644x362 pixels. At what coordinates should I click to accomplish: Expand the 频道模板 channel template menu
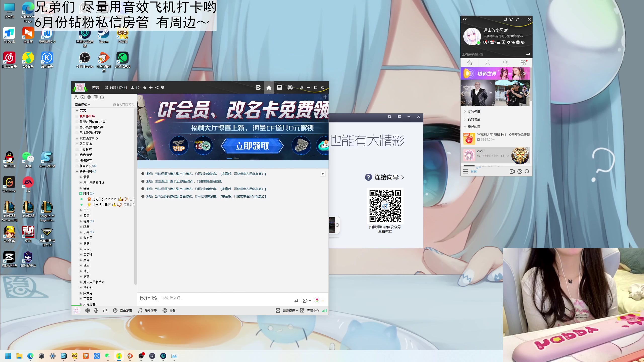click(x=287, y=310)
